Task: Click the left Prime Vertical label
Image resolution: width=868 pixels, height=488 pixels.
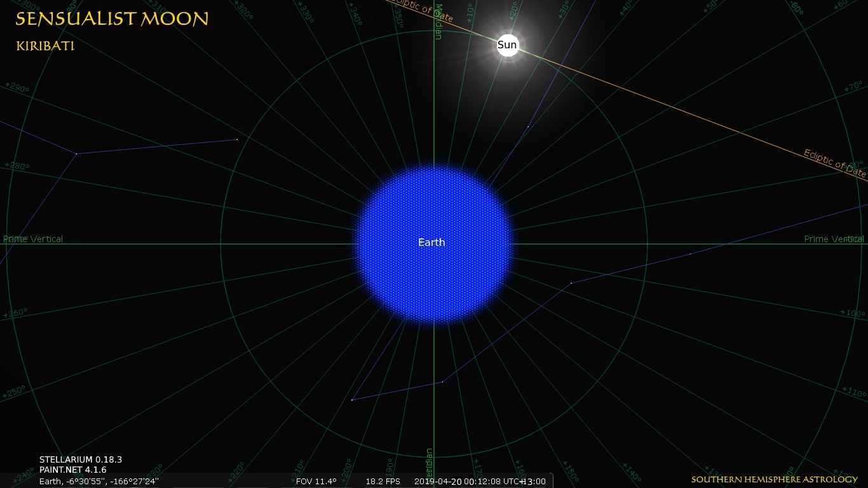Action: (33, 239)
